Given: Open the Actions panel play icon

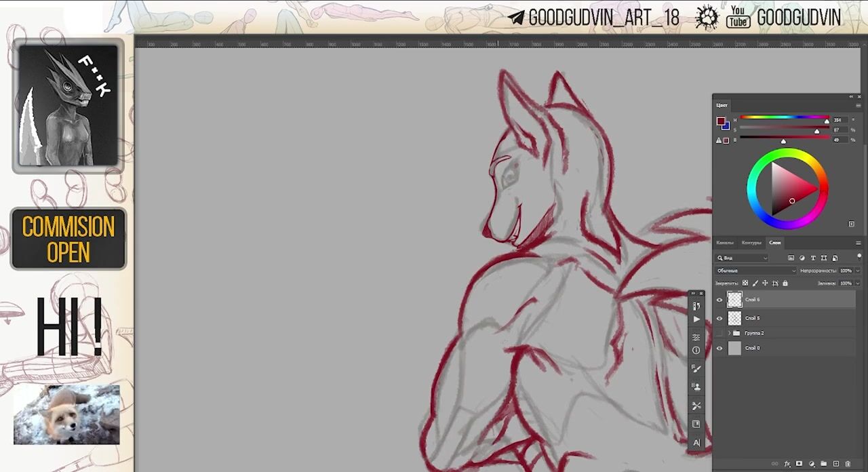Looking at the screenshot, I should click(696, 319).
